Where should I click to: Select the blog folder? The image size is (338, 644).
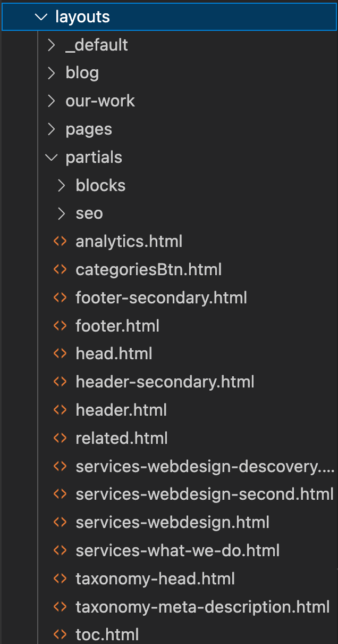82,73
